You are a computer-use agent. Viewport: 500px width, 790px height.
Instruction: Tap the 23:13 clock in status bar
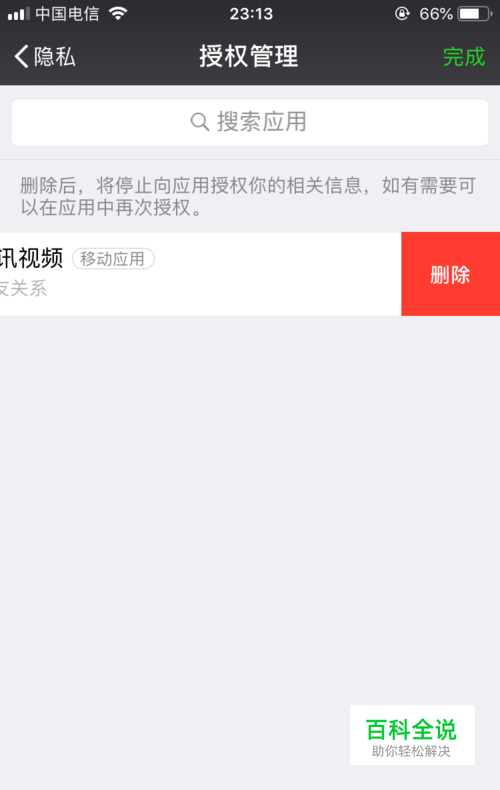coord(251,14)
